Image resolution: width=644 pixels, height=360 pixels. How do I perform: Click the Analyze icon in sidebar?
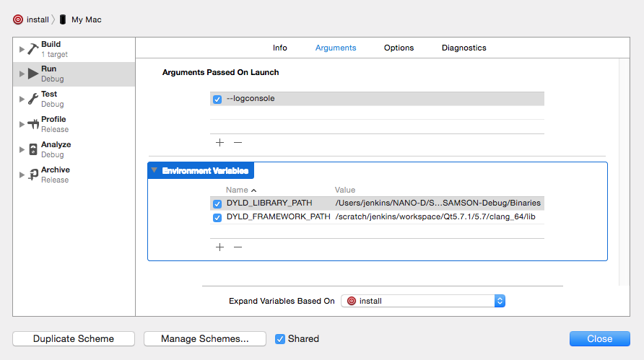[x=33, y=149]
